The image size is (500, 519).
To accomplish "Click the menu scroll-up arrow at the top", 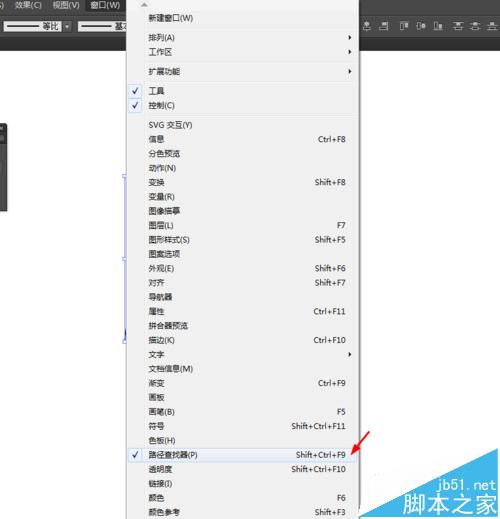I will 144,5.
